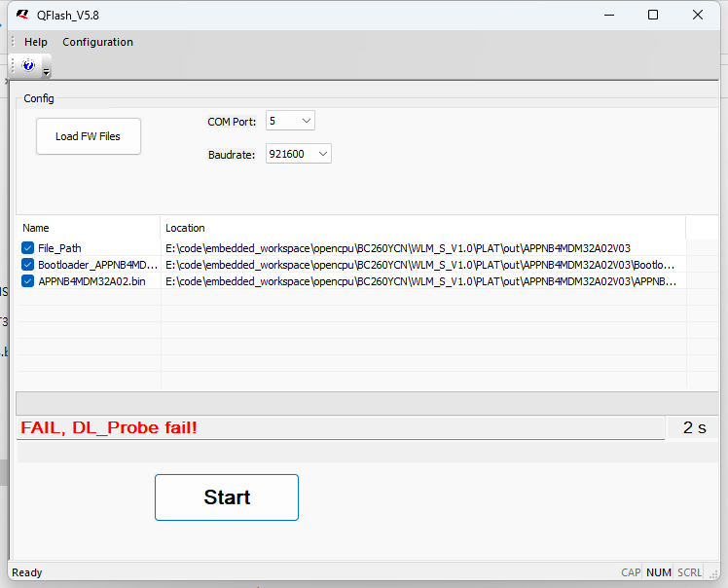728x588 pixels.
Task: Uncheck the Bootloader_APPNB4MD checkbox
Action: pos(28,265)
